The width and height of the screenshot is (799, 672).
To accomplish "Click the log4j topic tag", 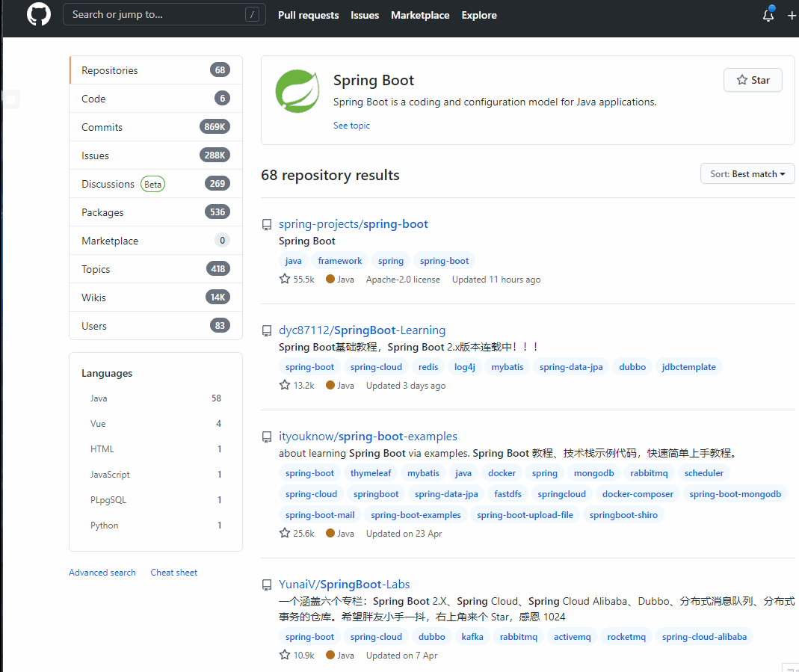I will [x=464, y=367].
